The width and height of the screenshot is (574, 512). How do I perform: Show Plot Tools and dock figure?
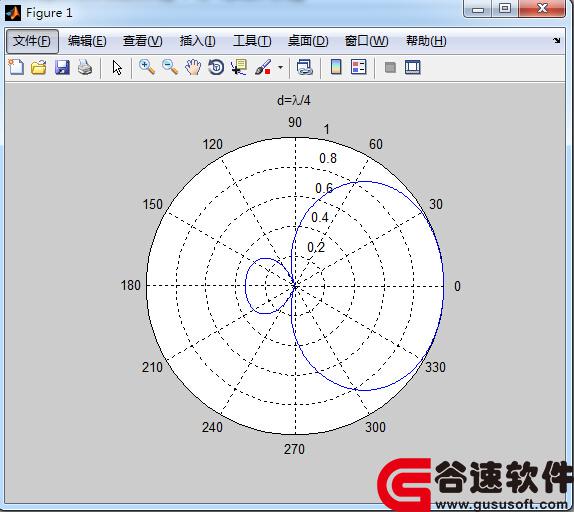click(413, 67)
